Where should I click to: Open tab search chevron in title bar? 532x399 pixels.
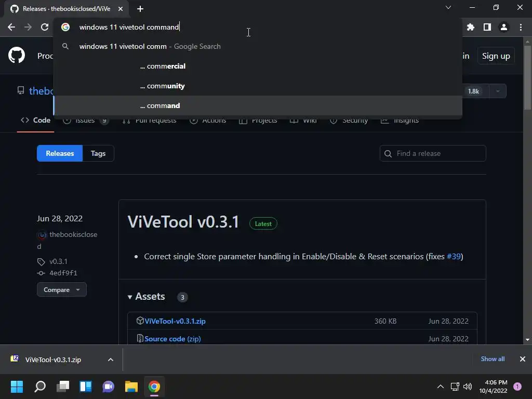pos(448,7)
